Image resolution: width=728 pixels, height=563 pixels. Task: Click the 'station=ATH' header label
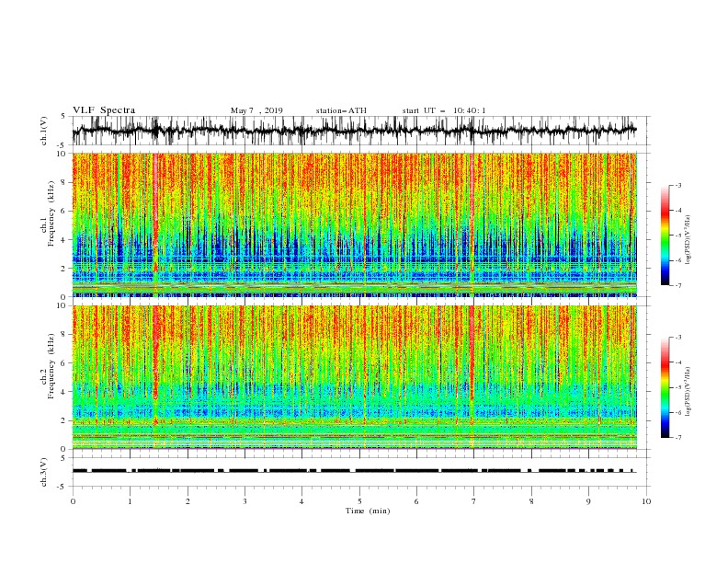[341, 110]
